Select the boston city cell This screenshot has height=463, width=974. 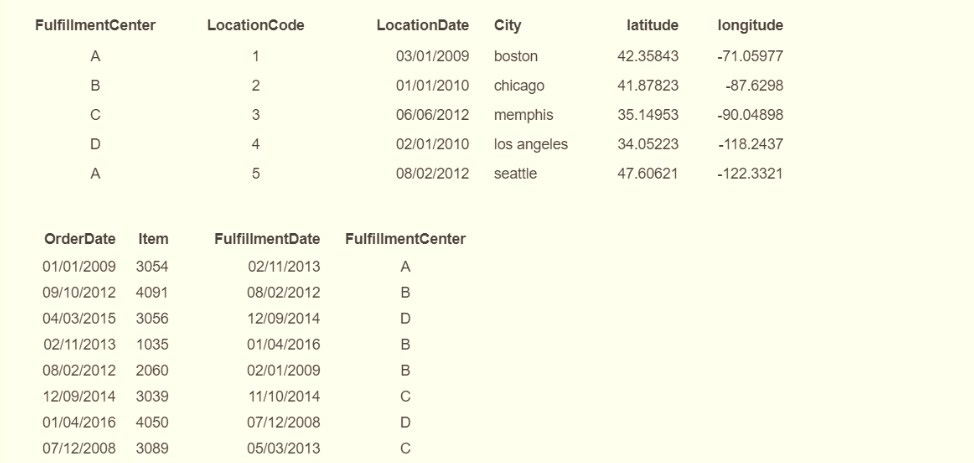pyautogui.click(x=516, y=56)
